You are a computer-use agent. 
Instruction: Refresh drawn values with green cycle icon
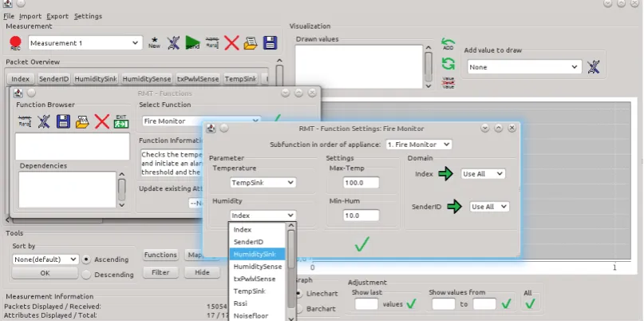[448, 64]
